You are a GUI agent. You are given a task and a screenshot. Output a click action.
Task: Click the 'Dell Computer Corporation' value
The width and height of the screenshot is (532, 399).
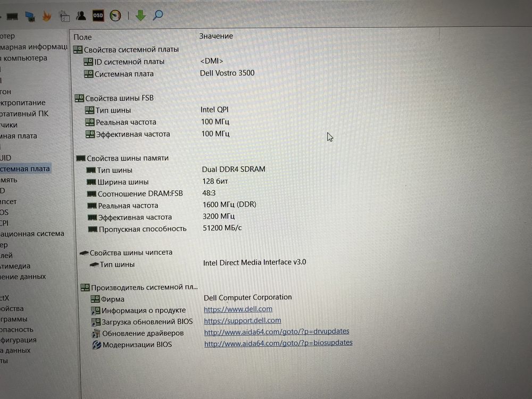pyautogui.click(x=248, y=297)
